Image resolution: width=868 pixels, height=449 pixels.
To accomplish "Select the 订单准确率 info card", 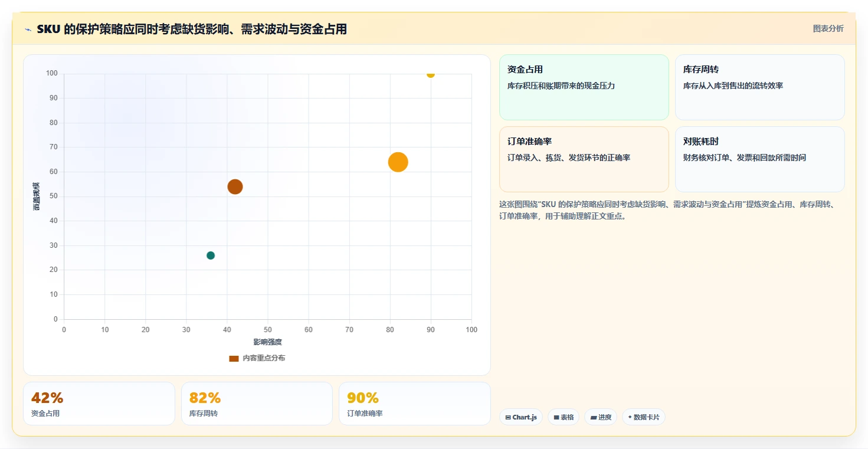I will [x=584, y=159].
